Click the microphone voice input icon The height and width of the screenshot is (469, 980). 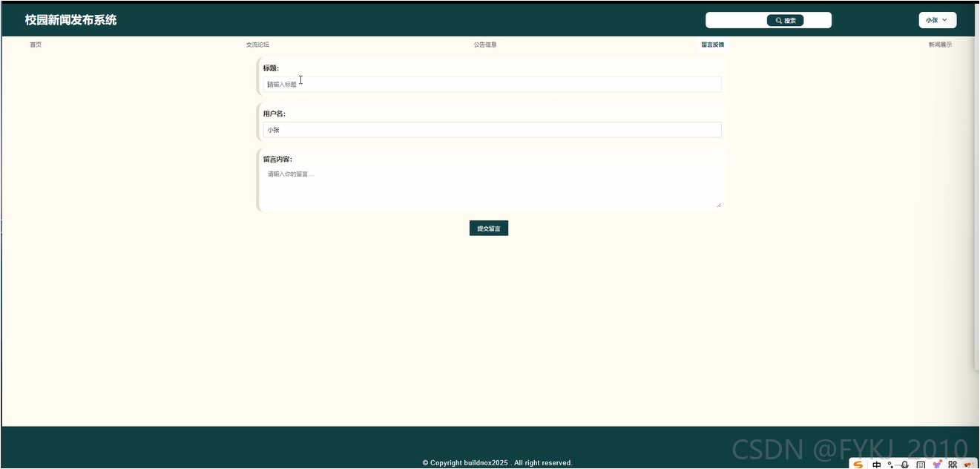904,465
